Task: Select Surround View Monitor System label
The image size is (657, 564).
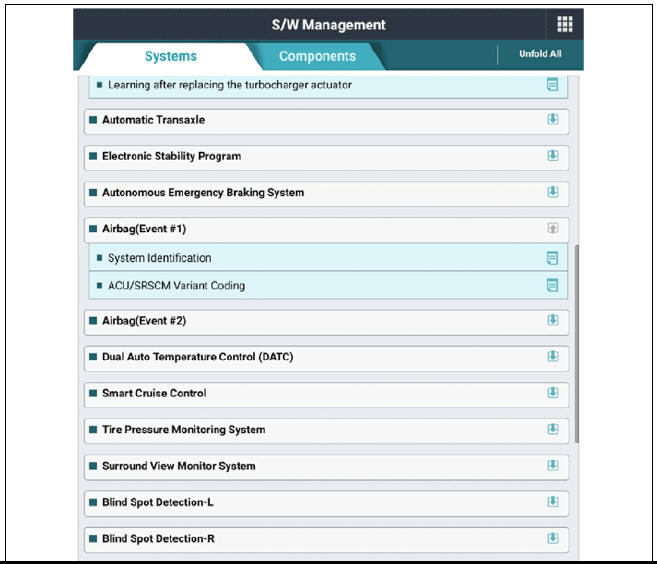Action: [x=178, y=466]
